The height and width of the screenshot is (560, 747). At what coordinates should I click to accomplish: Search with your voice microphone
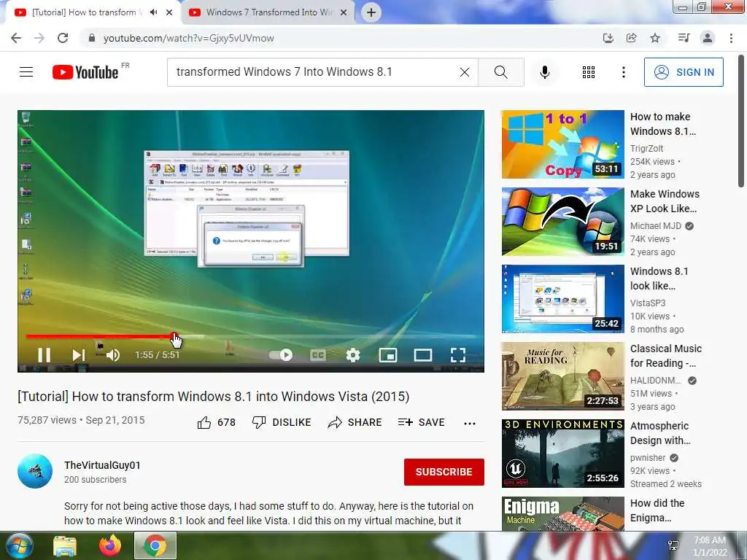coord(545,72)
